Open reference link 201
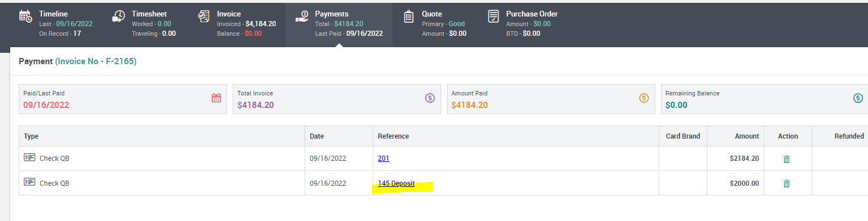This screenshot has width=868, height=221. coord(384,159)
